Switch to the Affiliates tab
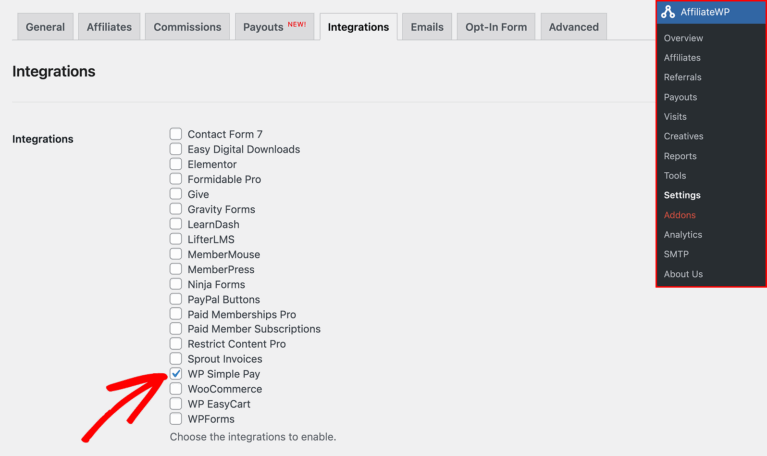The height and width of the screenshot is (456, 767). coord(109,27)
